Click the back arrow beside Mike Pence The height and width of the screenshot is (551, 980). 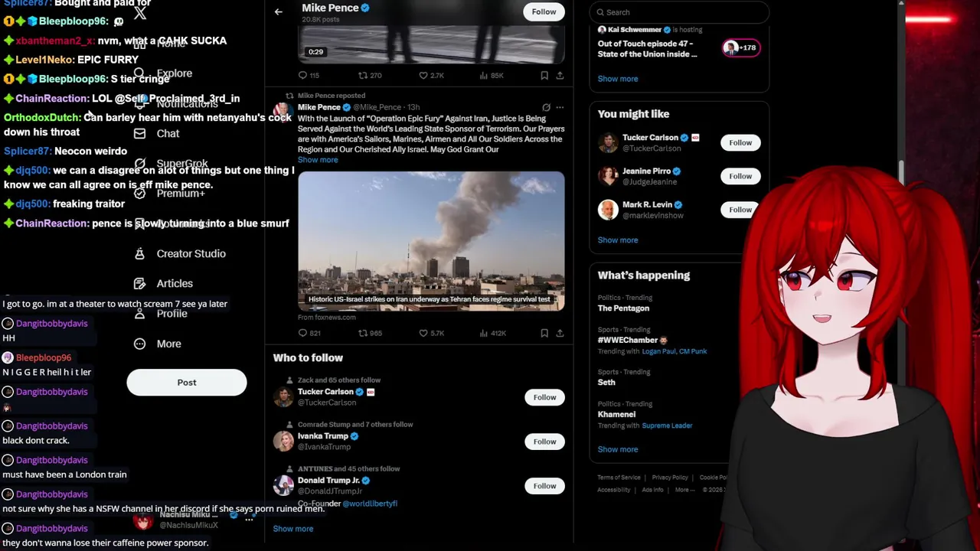click(279, 11)
